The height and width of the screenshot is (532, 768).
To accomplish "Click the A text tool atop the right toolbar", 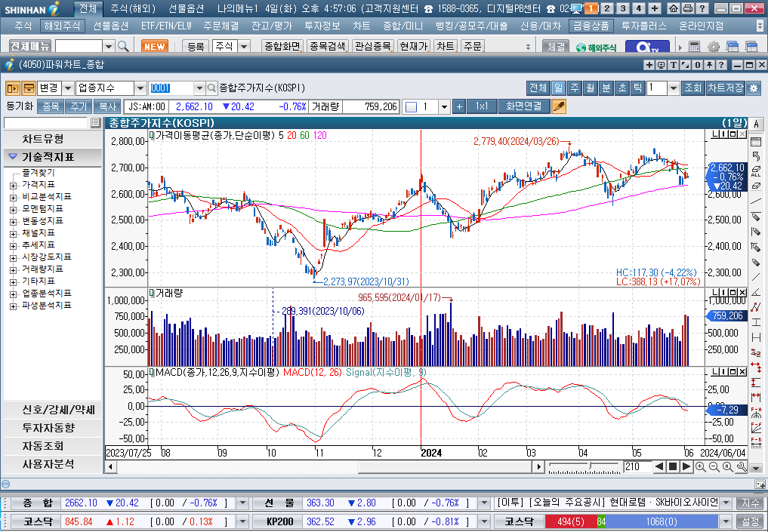I will (x=756, y=124).
